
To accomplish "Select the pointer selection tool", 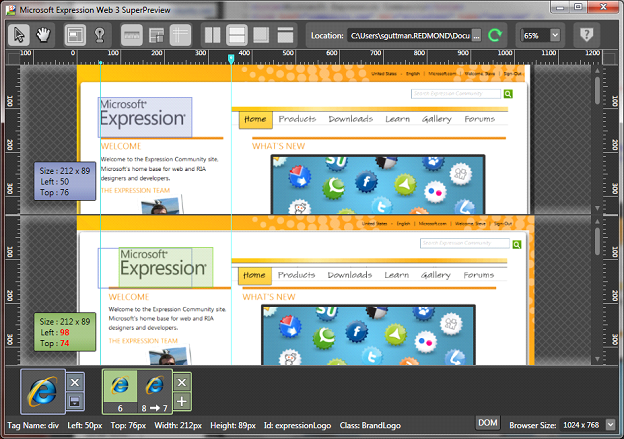I will pyautogui.click(x=19, y=35).
